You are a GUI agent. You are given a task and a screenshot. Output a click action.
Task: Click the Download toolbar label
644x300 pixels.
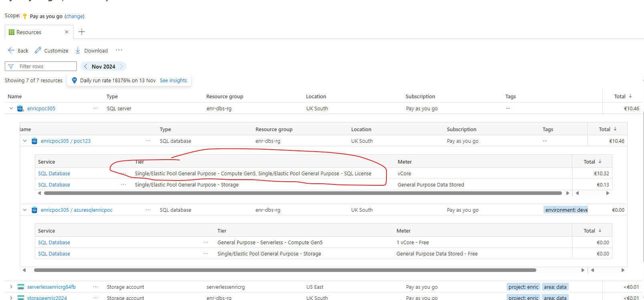pyautogui.click(x=96, y=51)
